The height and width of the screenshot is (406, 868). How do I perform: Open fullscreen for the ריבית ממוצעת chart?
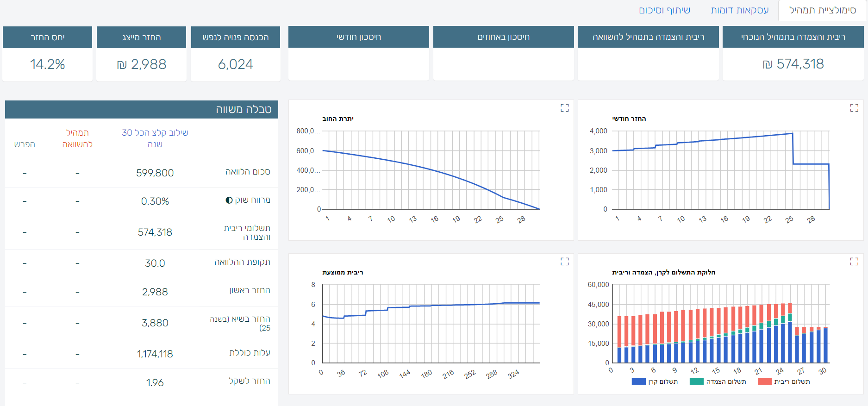(x=564, y=262)
